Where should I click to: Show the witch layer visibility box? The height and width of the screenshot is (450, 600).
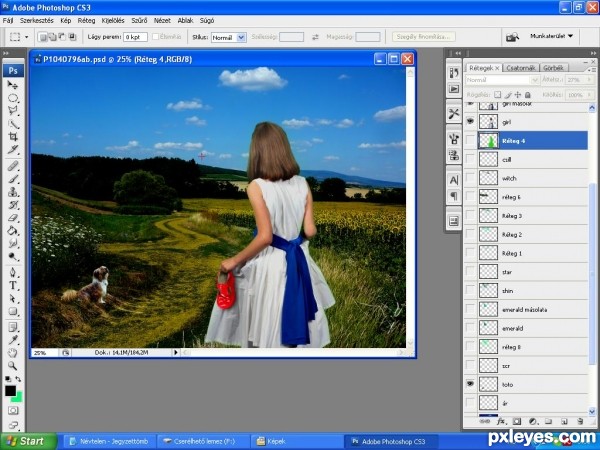click(x=470, y=178)
